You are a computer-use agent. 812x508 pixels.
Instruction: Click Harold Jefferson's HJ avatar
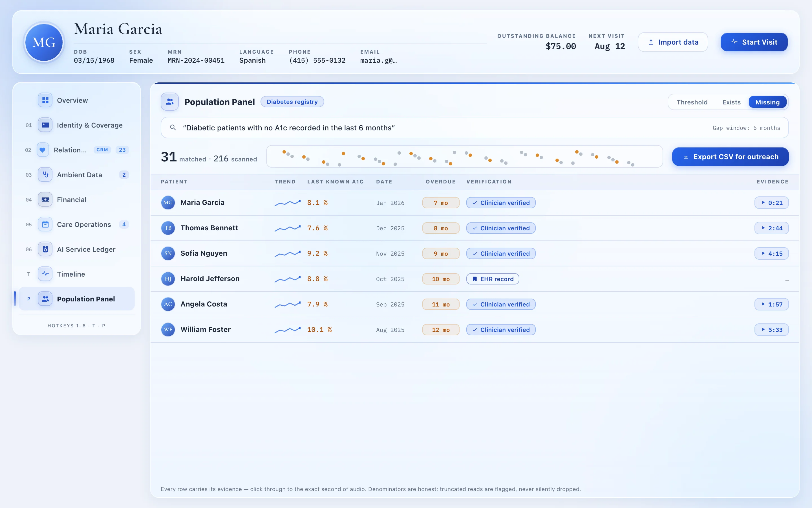coord(168,279)
